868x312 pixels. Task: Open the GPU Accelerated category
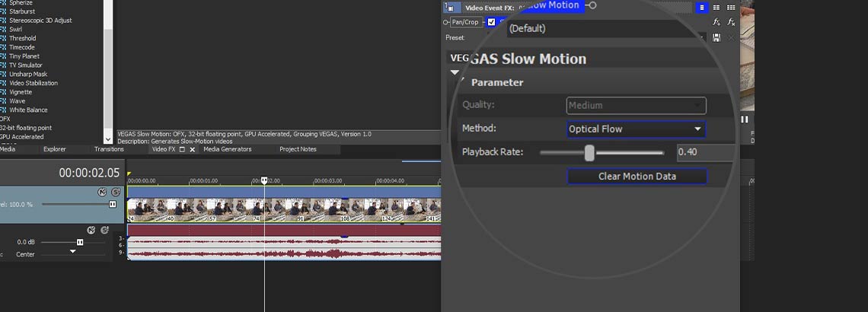[21, 137]
